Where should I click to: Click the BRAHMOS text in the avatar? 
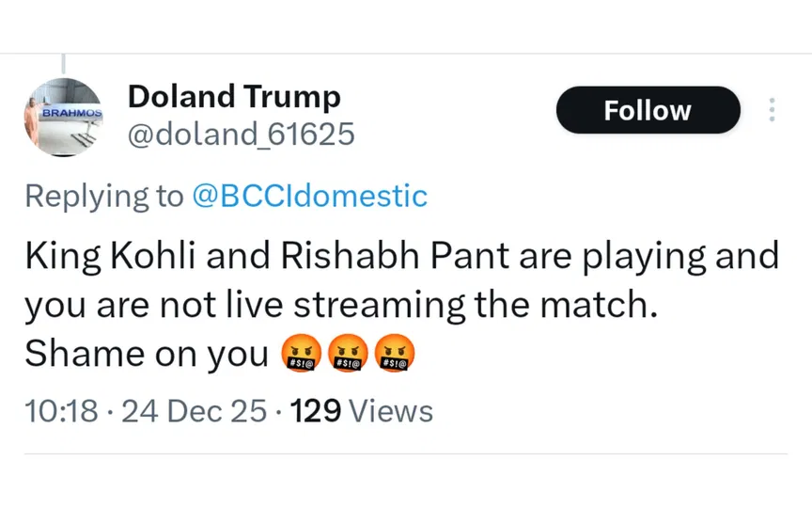click(70, 112)
